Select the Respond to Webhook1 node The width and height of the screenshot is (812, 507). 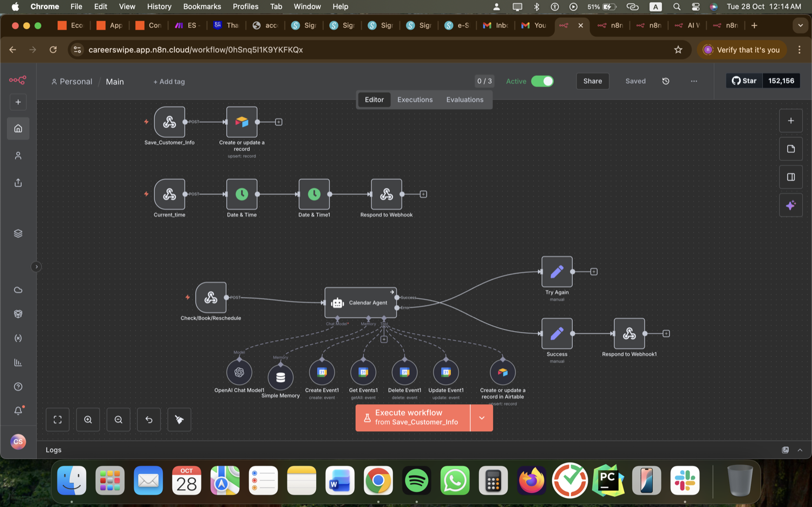coord(629,333)
